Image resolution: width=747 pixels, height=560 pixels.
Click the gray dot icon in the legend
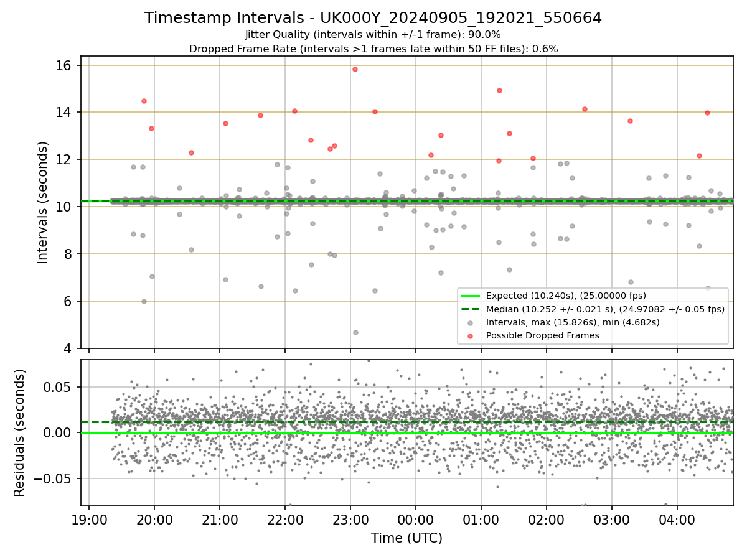point(470,323)
